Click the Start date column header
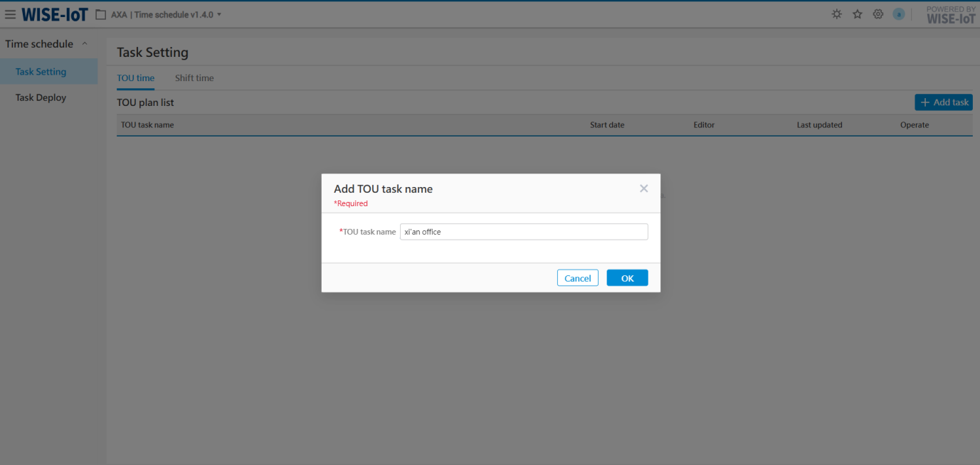Image resolution: width=980 pixels, height=465 pixels. 607,125
